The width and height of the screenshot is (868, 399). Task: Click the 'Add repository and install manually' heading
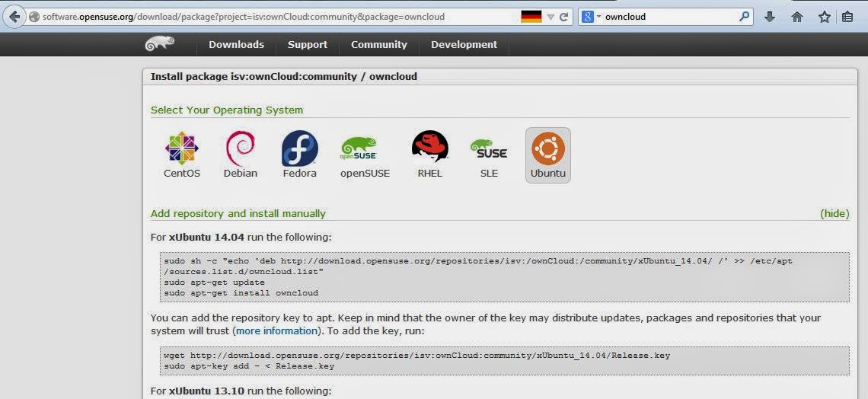238,214
